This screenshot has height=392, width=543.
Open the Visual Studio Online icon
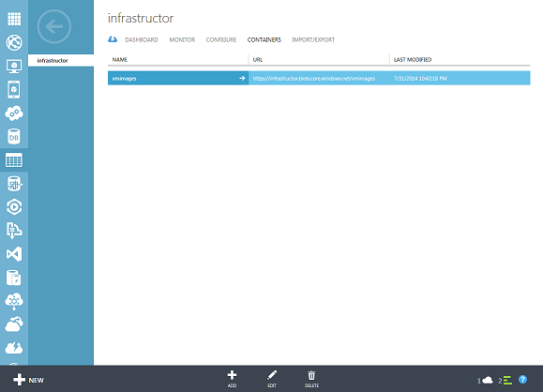coord(14,254)
